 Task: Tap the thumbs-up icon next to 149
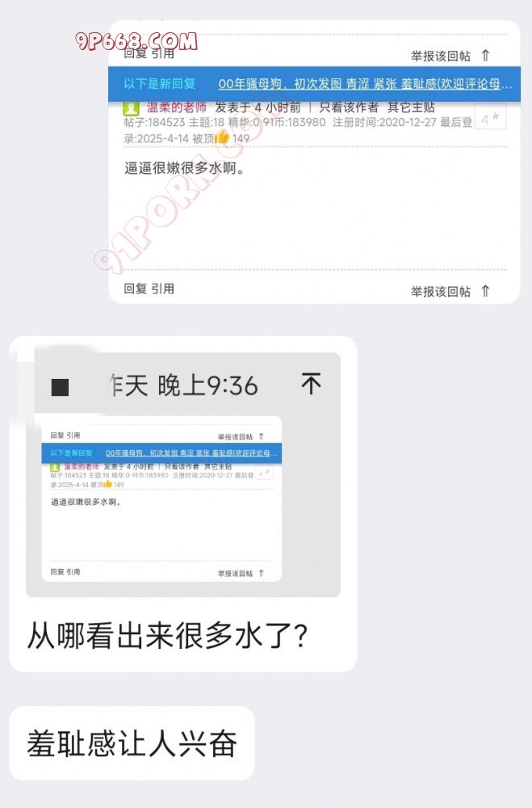[x=221, y=137]
